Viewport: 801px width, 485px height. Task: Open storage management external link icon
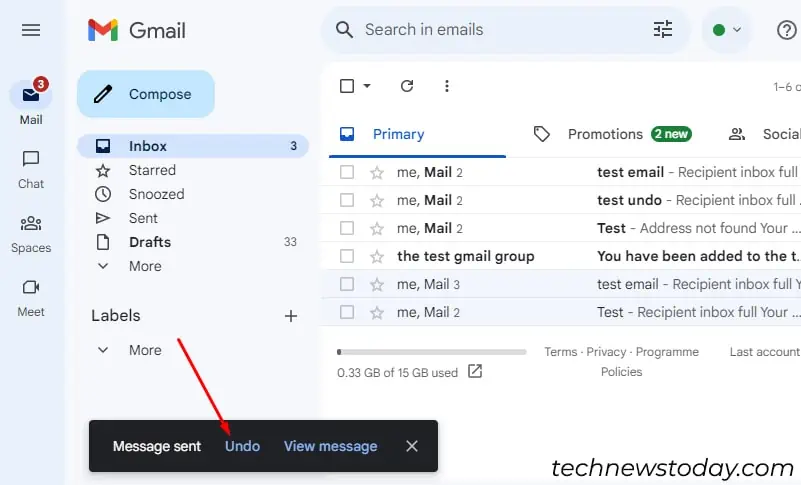pyautogui.click(x=475, y=371)
